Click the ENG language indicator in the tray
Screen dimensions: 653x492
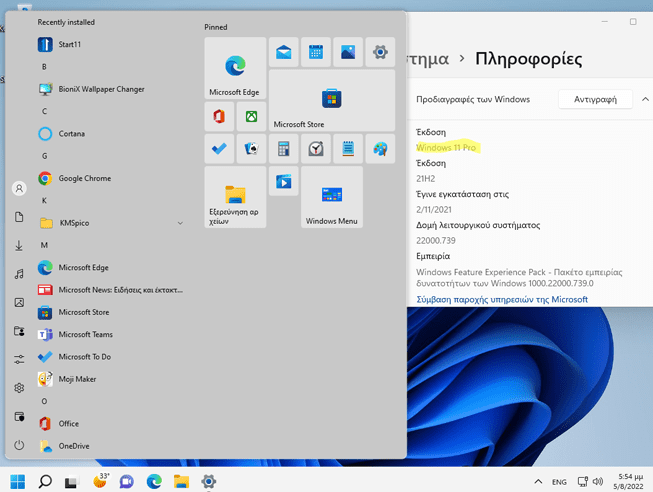pos(559,482)
